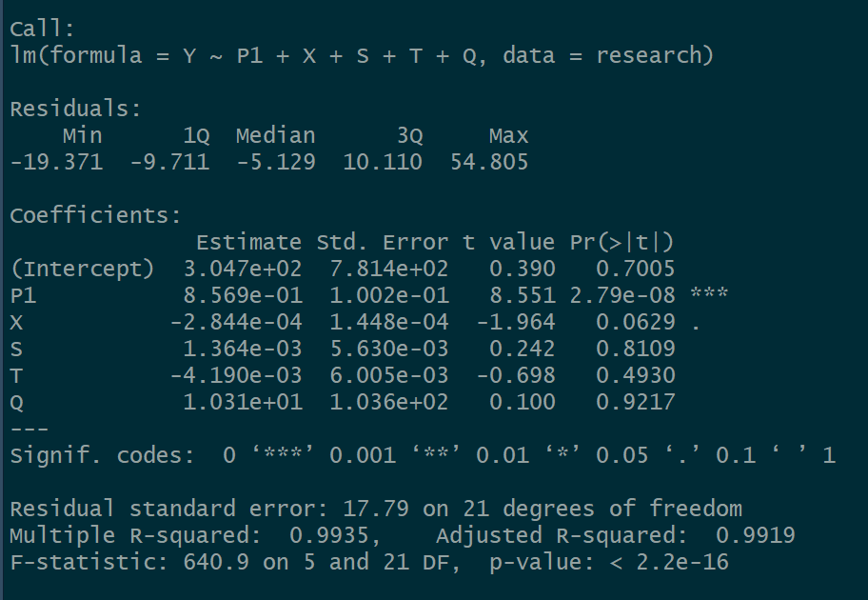Click the X t value -1.964

(516, 323)
